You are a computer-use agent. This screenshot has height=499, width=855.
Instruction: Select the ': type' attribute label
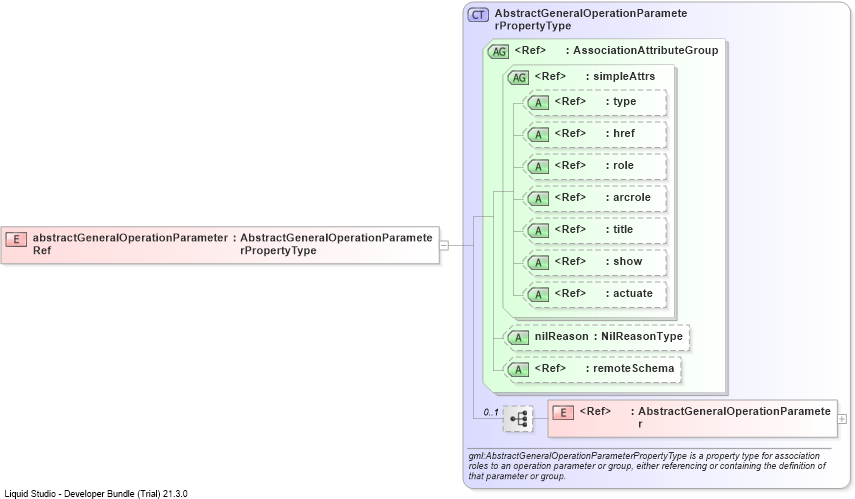pos(621,101)
